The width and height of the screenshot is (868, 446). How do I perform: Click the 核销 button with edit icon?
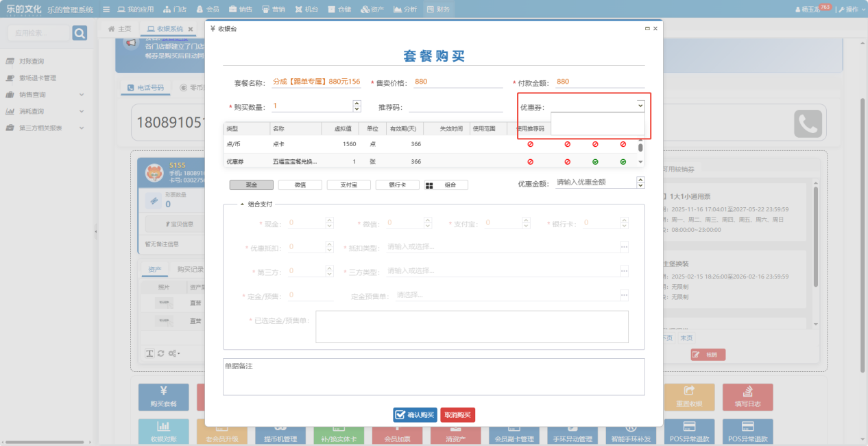pos(708,355)
